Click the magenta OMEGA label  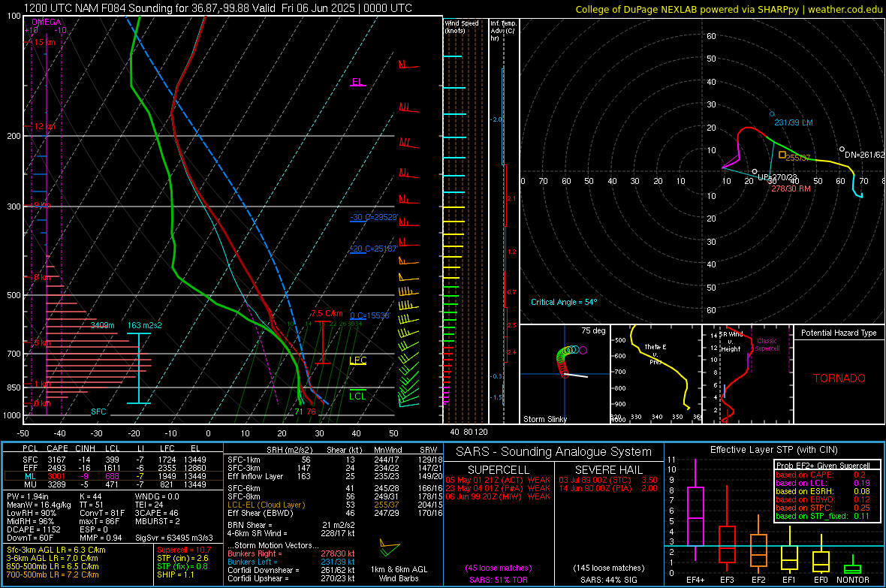tap(47, 22)
